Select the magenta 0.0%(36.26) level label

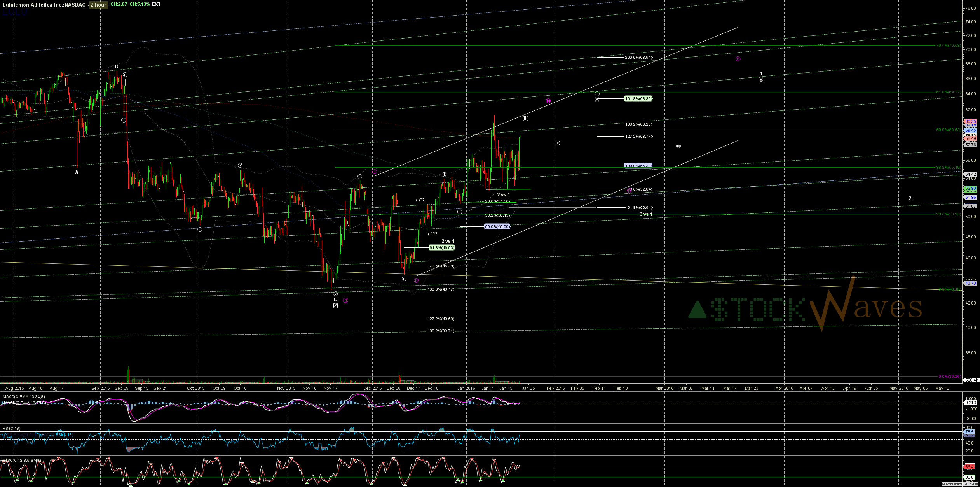(x=950, y=377)
